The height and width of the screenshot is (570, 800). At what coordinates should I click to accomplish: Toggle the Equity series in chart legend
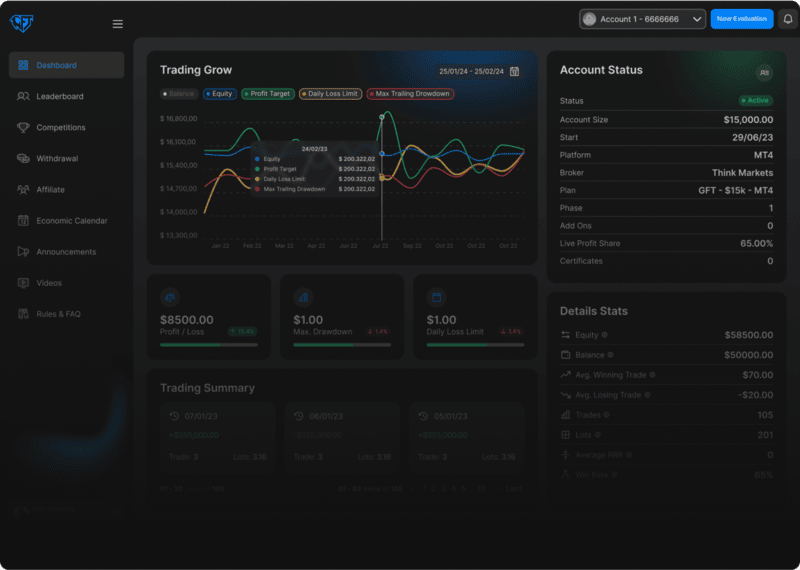(x=219, y=94)
